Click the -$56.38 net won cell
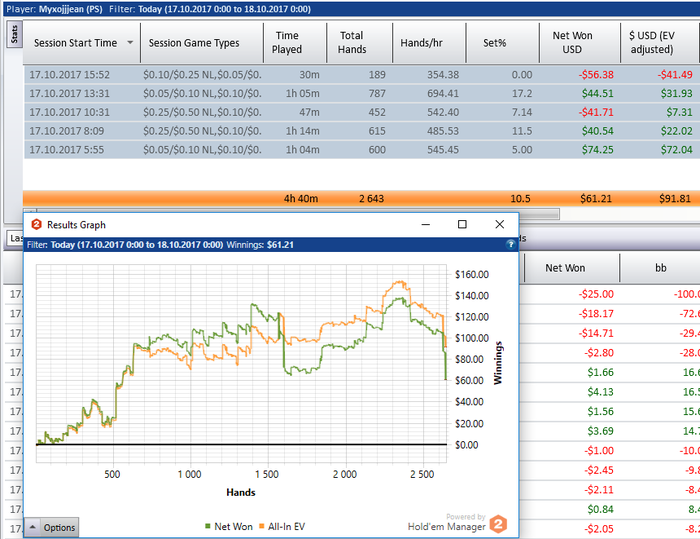700x539 pixels. [596, 75]
